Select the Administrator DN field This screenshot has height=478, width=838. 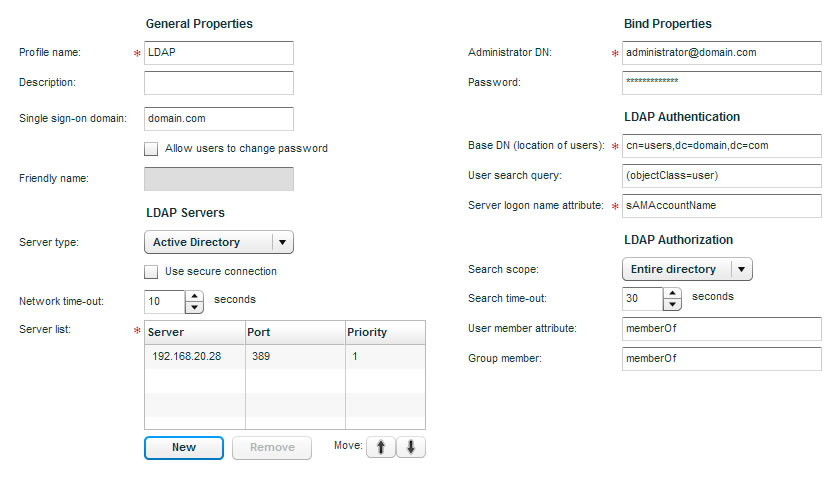pyautogui.click(x=722, y=53)
